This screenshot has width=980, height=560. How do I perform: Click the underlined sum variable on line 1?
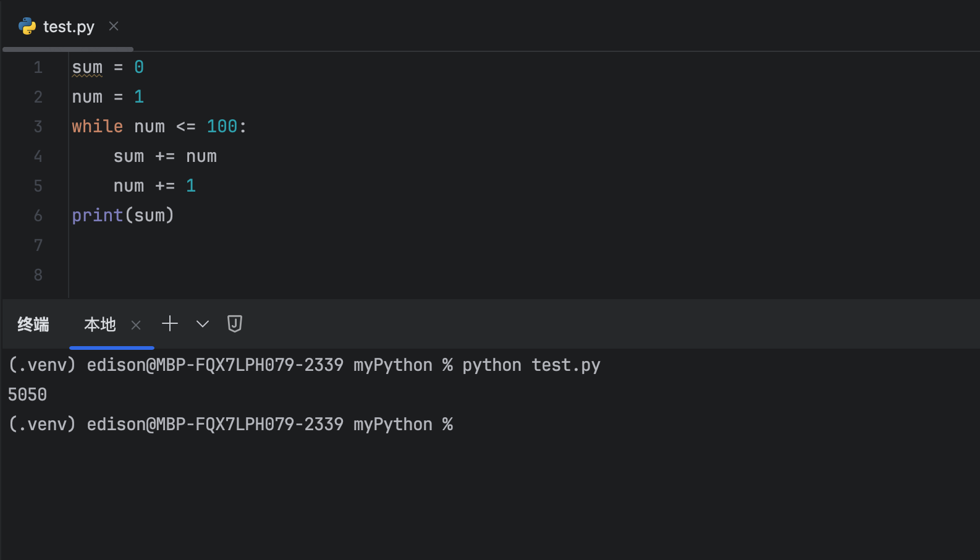(x=87, y=67)
